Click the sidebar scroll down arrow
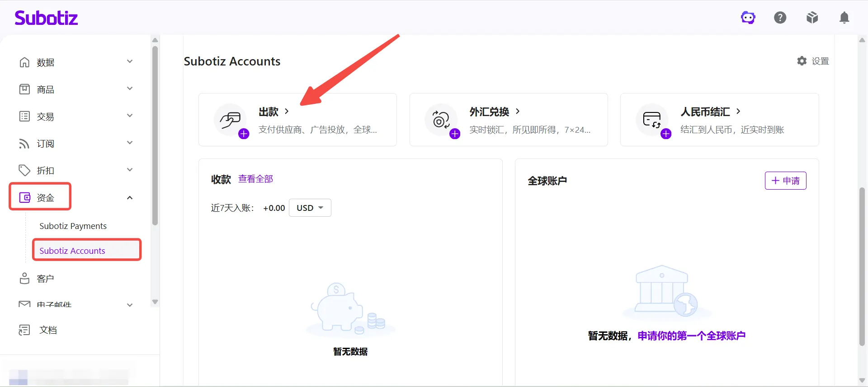 click(155, 302)
